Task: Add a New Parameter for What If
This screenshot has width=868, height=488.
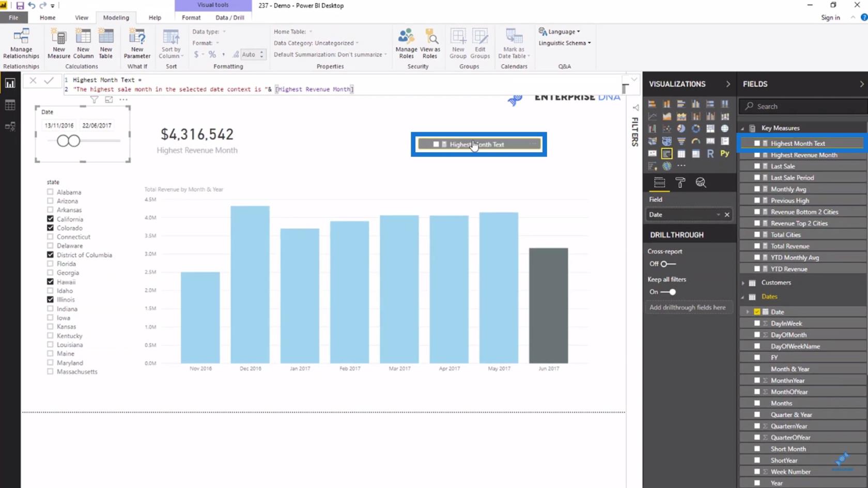Action: (x=137, y=44)
